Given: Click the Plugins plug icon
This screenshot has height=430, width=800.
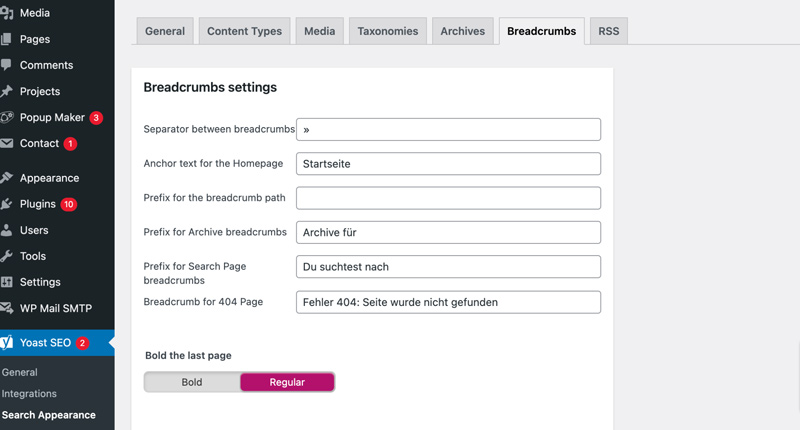Looking at the screenshot, I should 6,204.
